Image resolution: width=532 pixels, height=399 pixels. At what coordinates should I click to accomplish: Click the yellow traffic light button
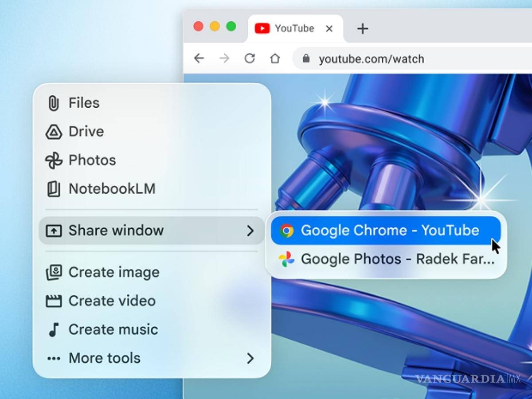[214, 26]
